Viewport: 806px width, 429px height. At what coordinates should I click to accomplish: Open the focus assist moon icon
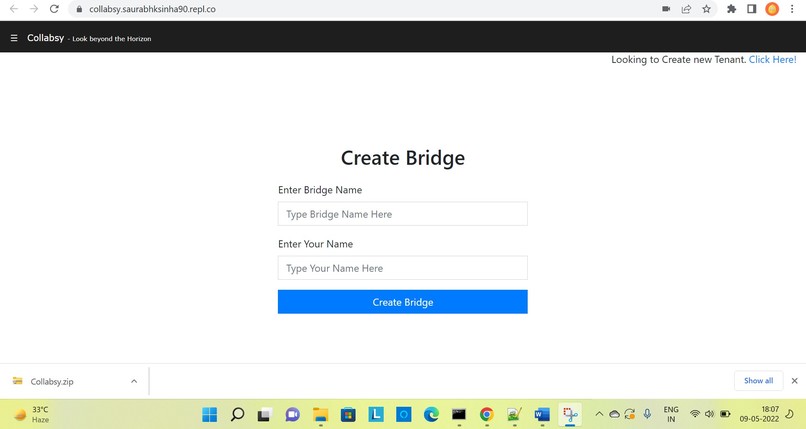click(x=790, y=414)
